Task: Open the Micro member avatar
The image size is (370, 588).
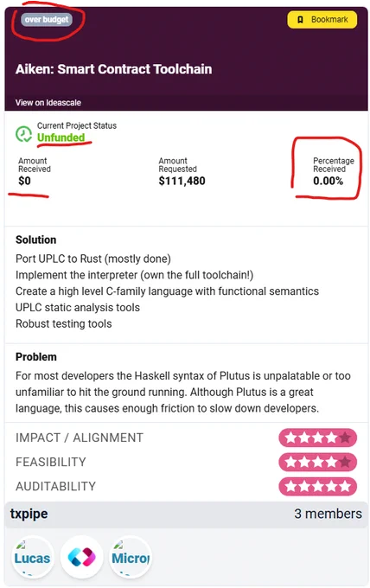Action: click(131, 558)
